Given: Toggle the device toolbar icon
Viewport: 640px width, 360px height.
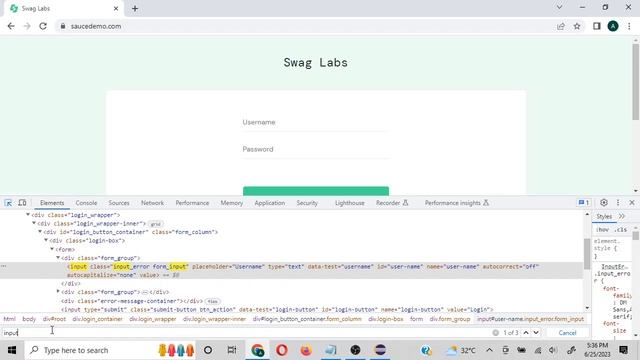Looking at the screenshot, I should click(x=22, y=203).
